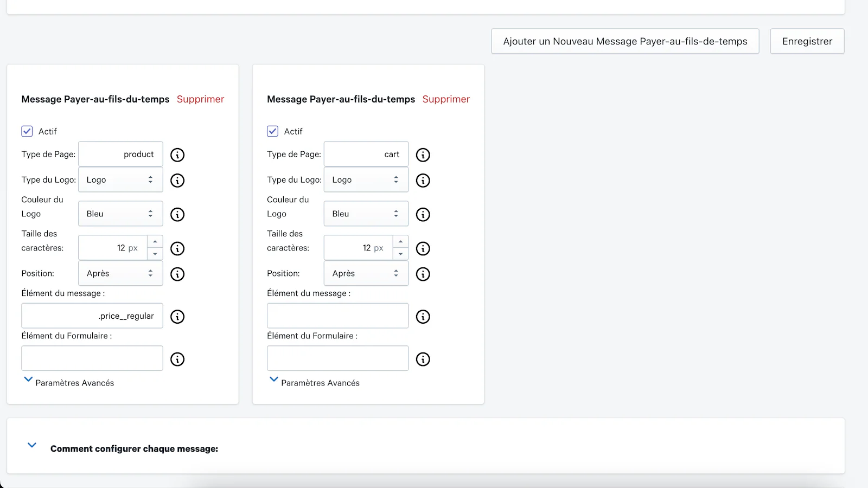Expand Paramètres Avancés in cart card
Image resolution: width=868 pixels, height=488 pixels.
click(315, 382)
